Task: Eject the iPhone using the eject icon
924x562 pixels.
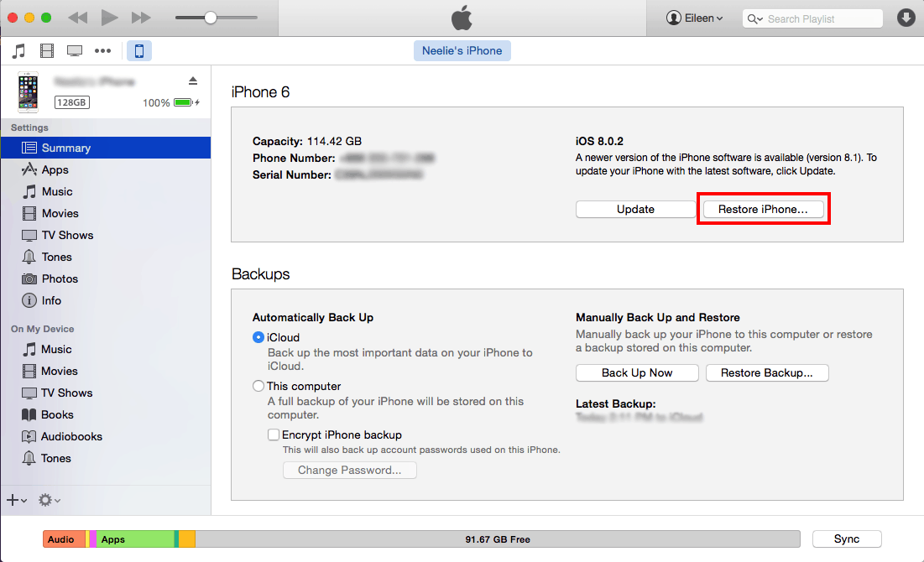Action: coord(193,81)
